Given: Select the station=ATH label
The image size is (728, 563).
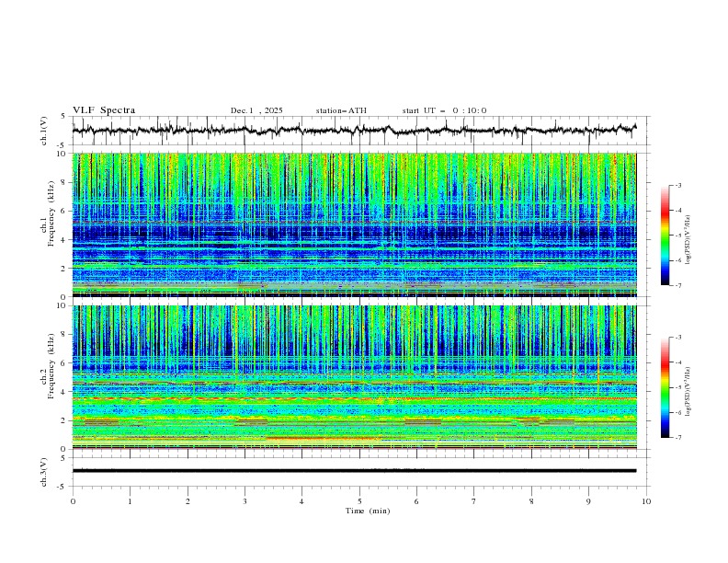Looking at the screenshot, I should (341, 110).
